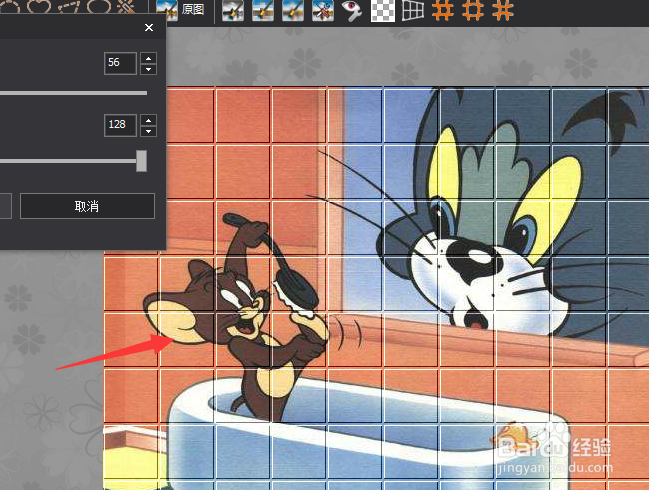This screenshot has width=649, height=490.
Task: Select the last orange grid hash icon
Action: 503,10
